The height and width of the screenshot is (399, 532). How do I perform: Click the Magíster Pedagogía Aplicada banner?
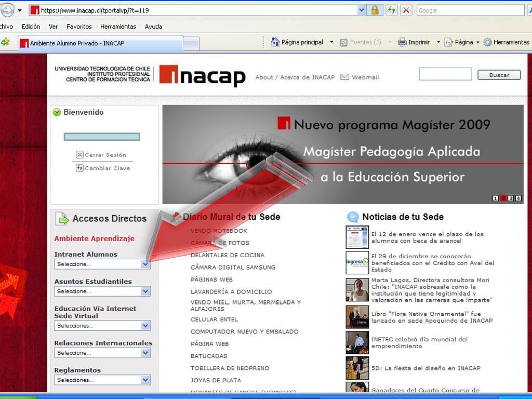click(343, 154)
